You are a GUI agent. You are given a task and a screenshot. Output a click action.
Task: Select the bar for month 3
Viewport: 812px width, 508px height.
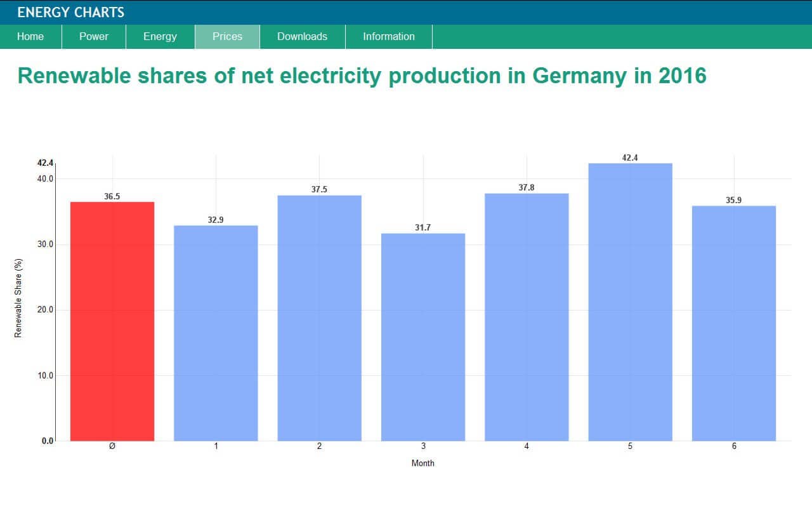[x=423, y=337]
